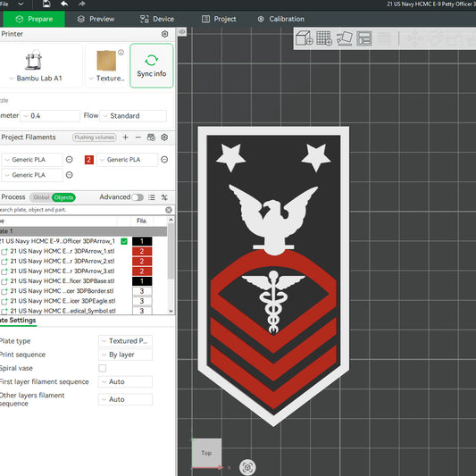Screen dimensions: 476x476
Task: Select the 3DPBase.stl part
Action: click(63, 281)
